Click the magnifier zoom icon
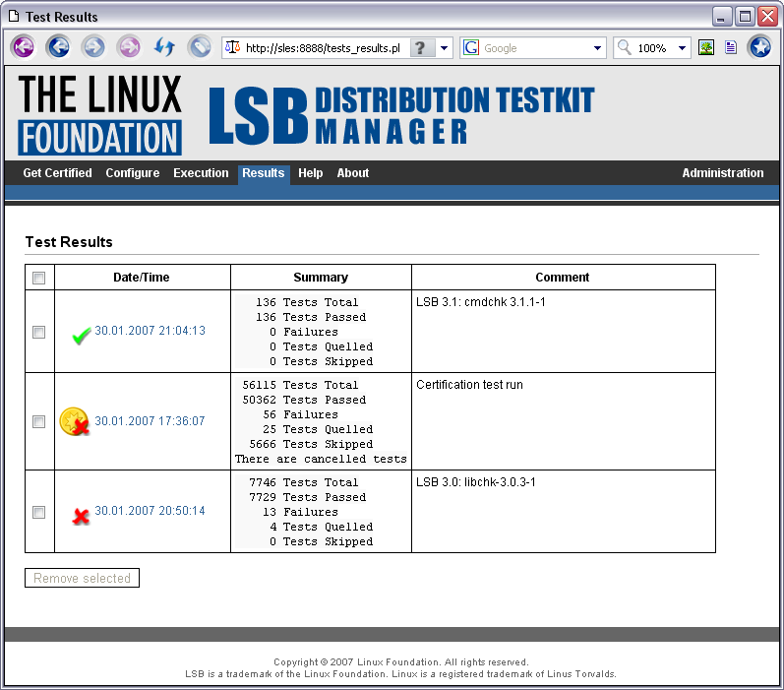 tap(624, 47)
